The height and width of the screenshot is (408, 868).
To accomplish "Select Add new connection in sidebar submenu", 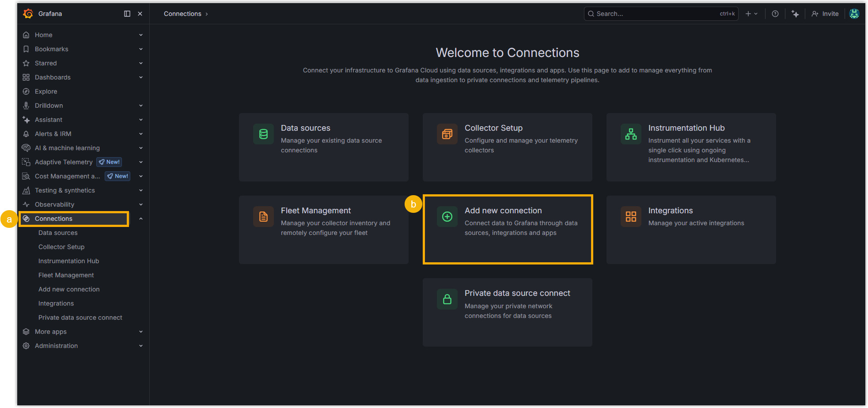I will [69, 289].
